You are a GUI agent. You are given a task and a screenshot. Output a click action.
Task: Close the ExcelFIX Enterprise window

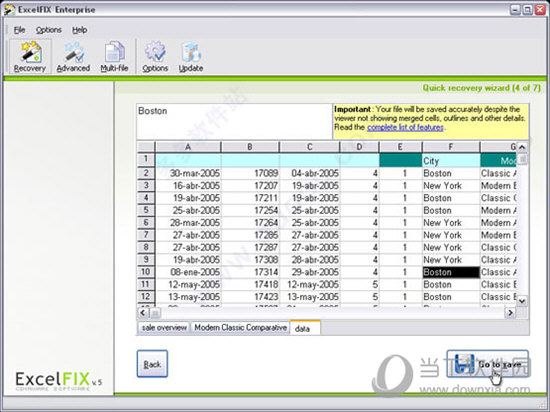(539, 10)
